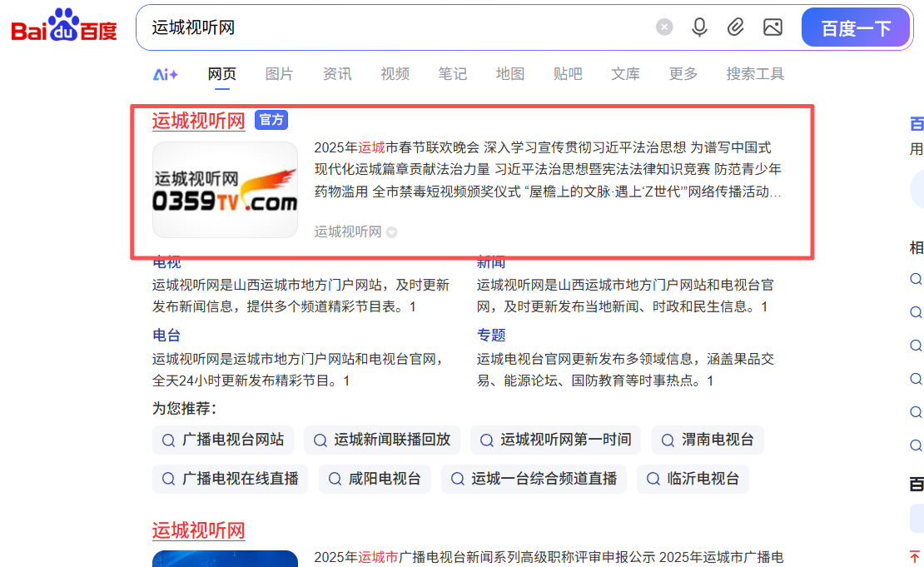Switch to the 视频 tab
The width and height of the screenshot is (924, 567).
[x=395, y=74]
